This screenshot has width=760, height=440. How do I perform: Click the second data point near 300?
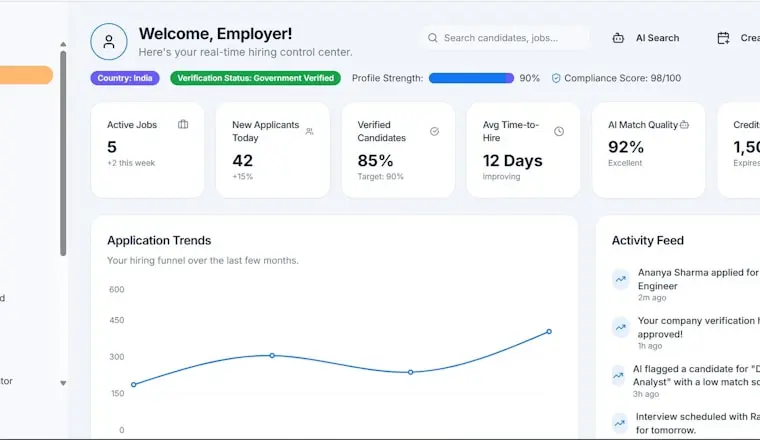tap(272, 355)
